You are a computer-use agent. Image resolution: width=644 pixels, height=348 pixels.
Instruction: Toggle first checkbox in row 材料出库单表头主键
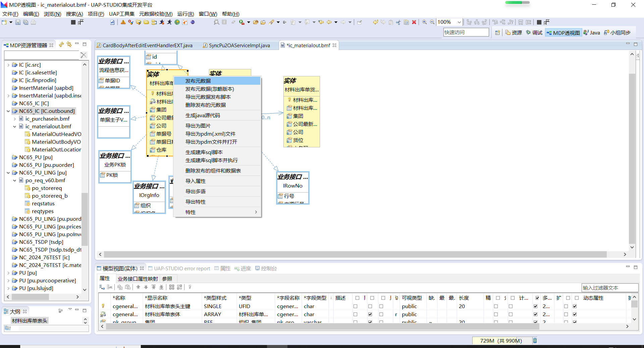point(356,306)
